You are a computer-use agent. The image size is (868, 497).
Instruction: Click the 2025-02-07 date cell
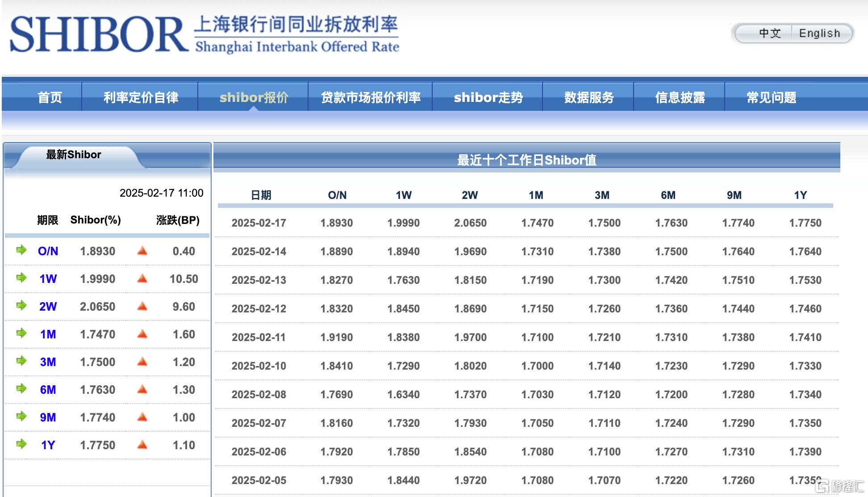point(259,423)
